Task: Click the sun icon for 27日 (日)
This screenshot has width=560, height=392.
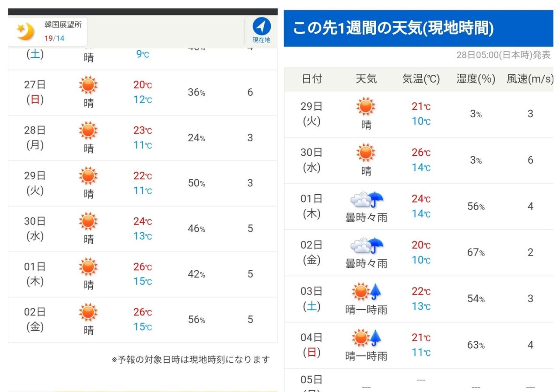Action: point(88,85)
